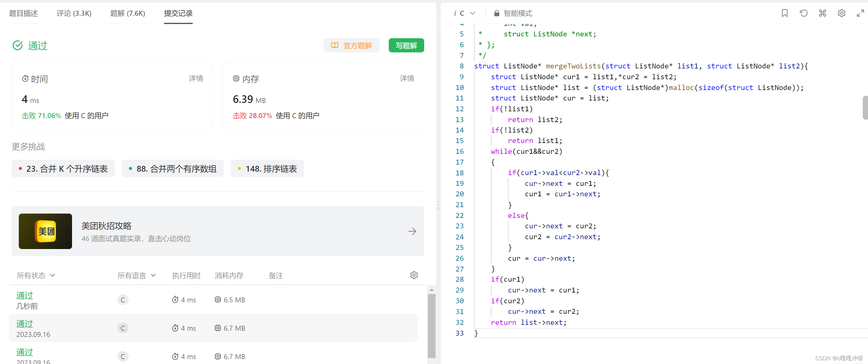Click line number 32 in editor gutter
This screenshot has height=364, width=868.
(459, 322)
